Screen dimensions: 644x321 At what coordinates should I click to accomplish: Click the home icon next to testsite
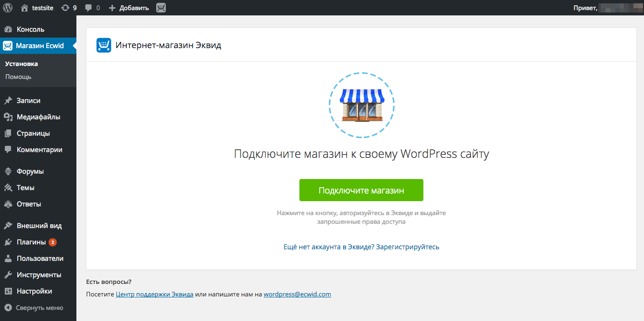(x=25, y=8)
